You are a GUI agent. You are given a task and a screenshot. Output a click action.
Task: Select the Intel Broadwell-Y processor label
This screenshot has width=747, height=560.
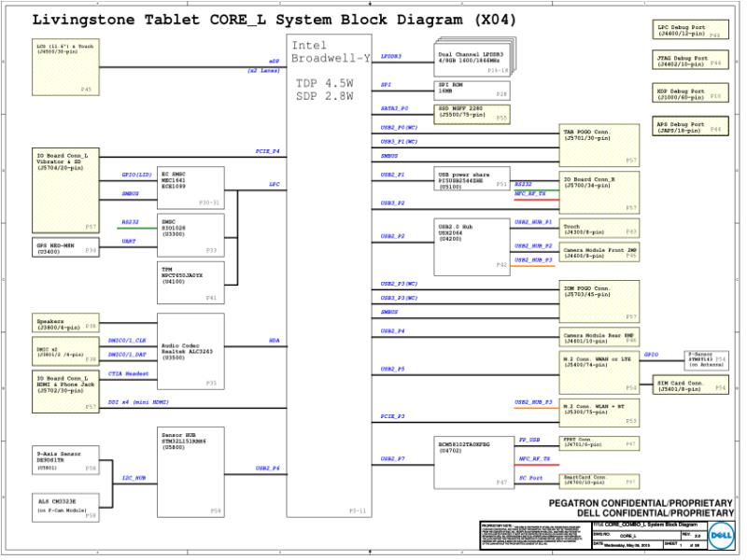point(331,52)
